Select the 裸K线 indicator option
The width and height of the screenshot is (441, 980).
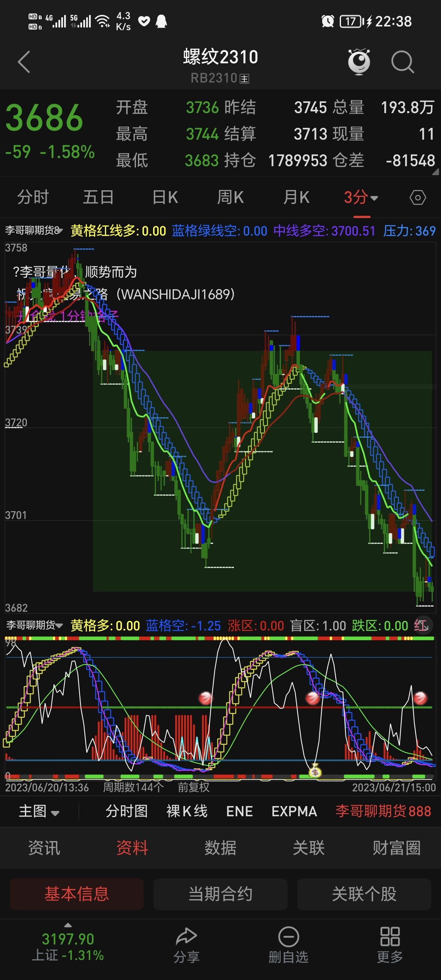click(187, 811)
